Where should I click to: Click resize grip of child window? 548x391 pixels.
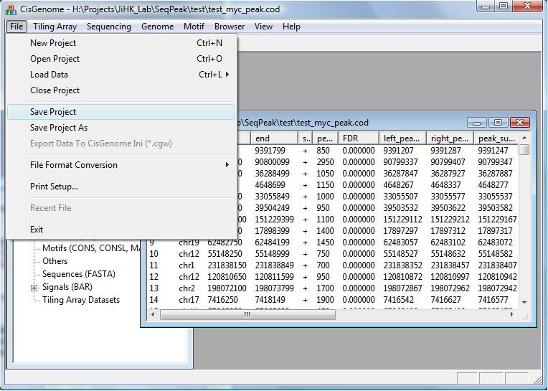point(525,316)
